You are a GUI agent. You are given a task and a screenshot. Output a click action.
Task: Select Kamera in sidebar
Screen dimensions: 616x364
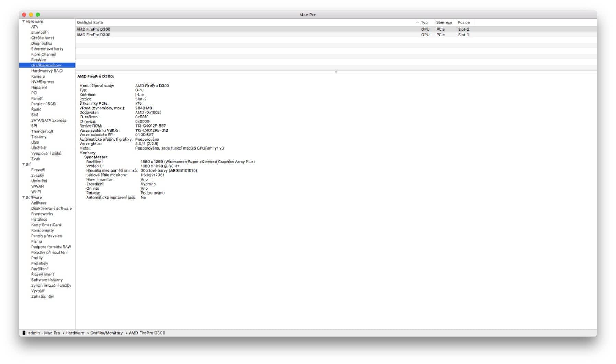pyautogui.click(x=38, y=76)
